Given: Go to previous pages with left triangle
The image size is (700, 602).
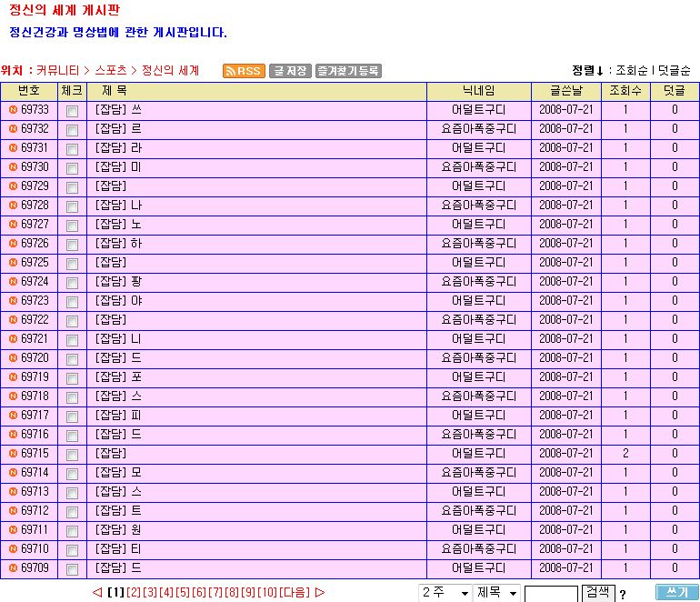Looking at the screenshot, I should (x=97, y=593).
